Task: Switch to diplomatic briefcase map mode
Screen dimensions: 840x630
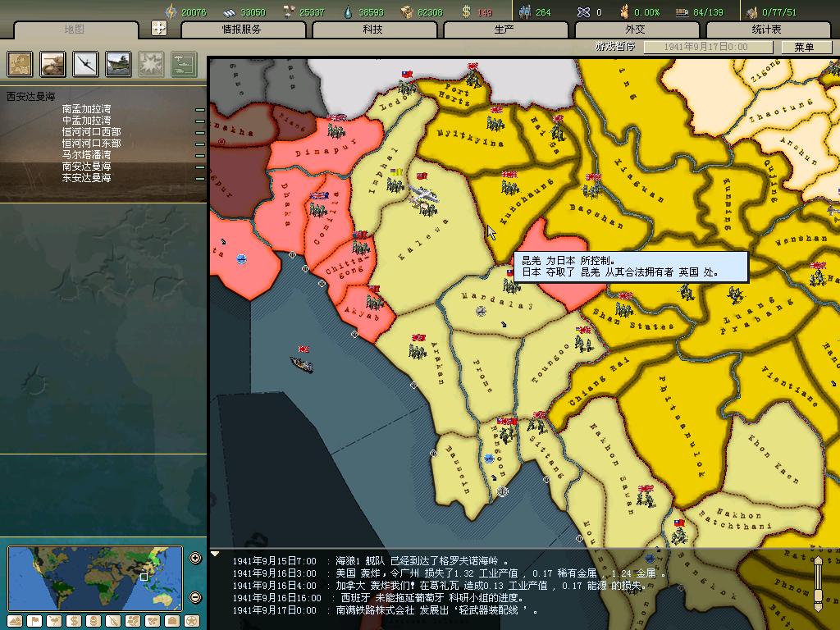Action: [172, 621]
